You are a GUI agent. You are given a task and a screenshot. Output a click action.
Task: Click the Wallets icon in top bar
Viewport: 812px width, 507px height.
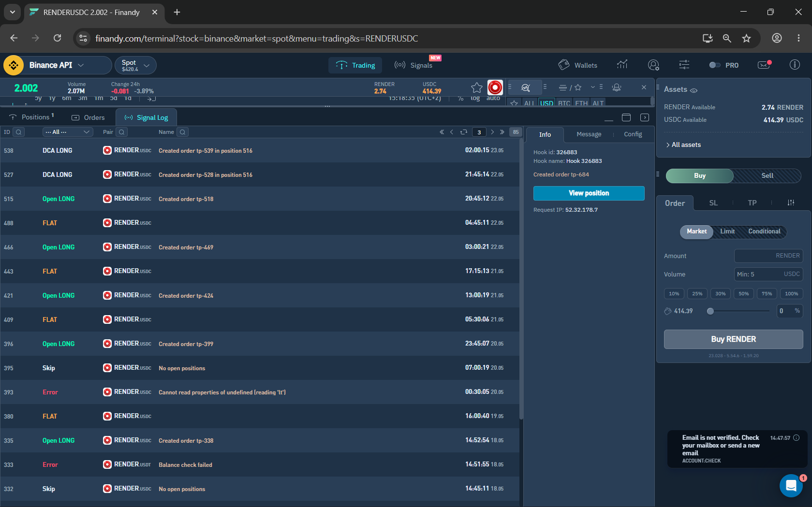pyautogui.click(x=564, y=65)
